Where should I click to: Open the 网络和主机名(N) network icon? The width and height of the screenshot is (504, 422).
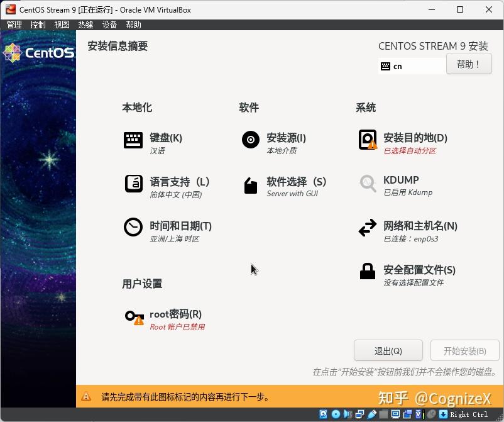(368, 228)
